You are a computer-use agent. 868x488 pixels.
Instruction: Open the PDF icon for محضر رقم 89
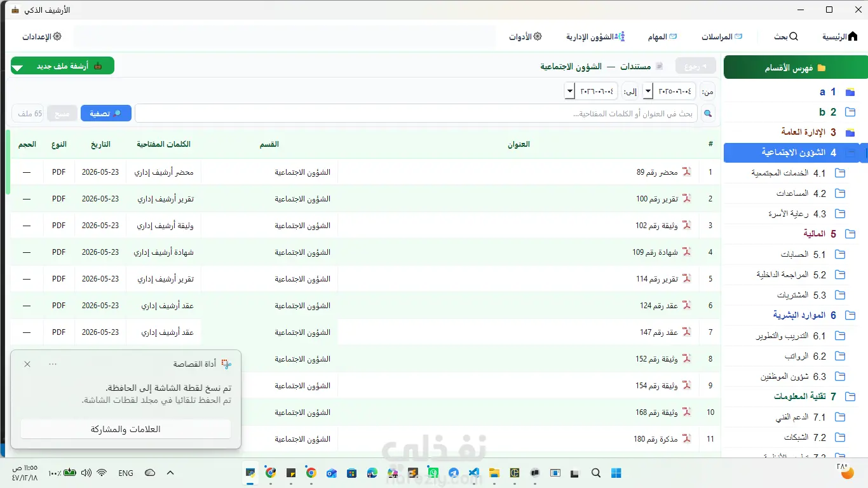click(x=686, y=172)
